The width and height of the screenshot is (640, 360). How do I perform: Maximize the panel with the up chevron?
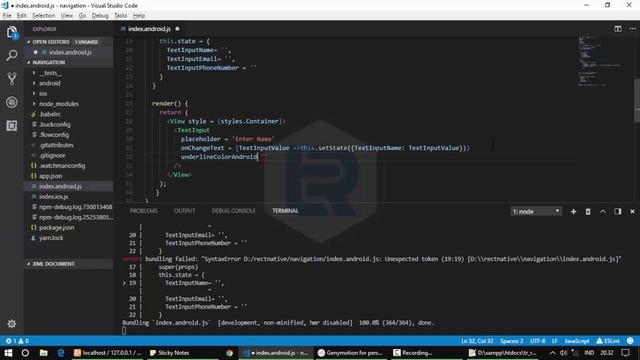point(602,211)
